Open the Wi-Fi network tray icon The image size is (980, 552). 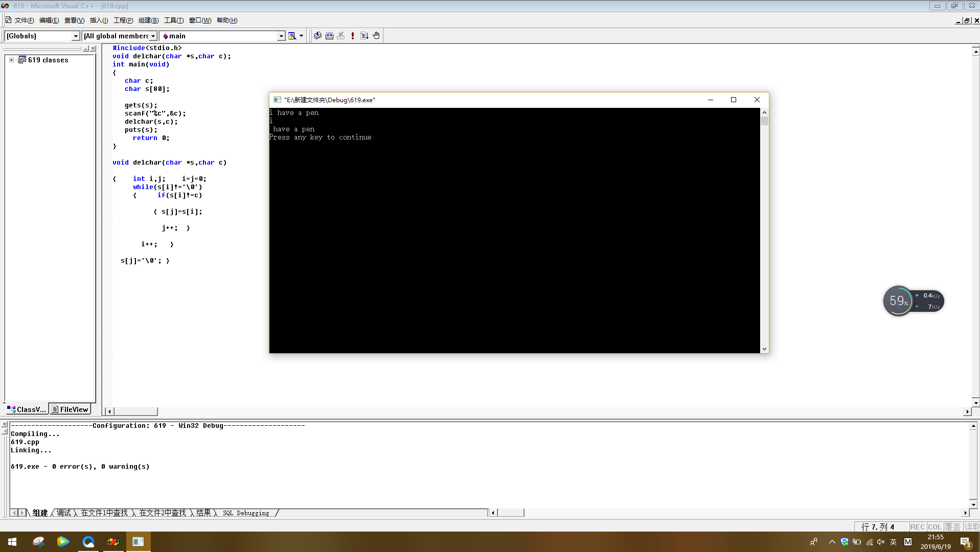869,542
